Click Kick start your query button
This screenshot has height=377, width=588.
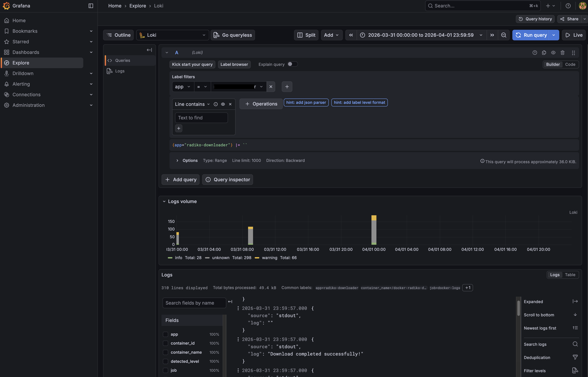pyautogui.click(x=192, y=64)
